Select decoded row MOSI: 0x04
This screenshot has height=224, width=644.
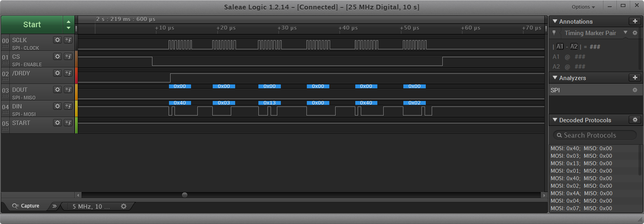(x=581, y=201)
